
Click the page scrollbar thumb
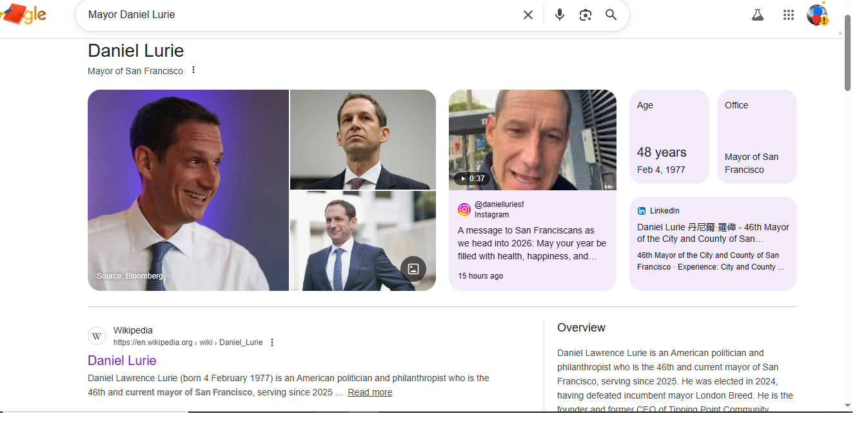click(x=848, y=53)
